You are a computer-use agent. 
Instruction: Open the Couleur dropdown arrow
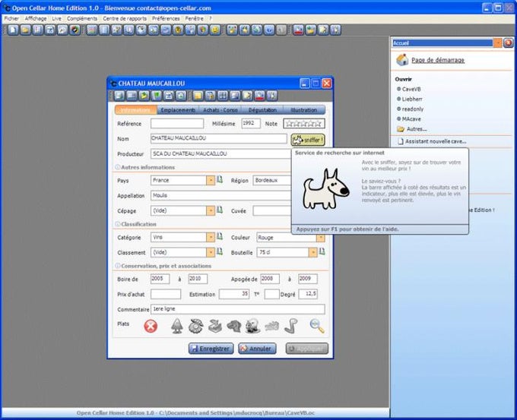(x=320, y=238)
